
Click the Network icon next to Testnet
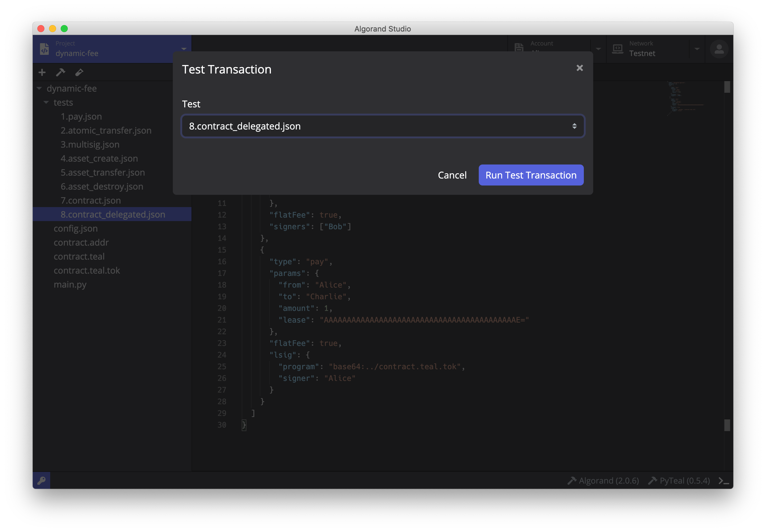(618, 49)
